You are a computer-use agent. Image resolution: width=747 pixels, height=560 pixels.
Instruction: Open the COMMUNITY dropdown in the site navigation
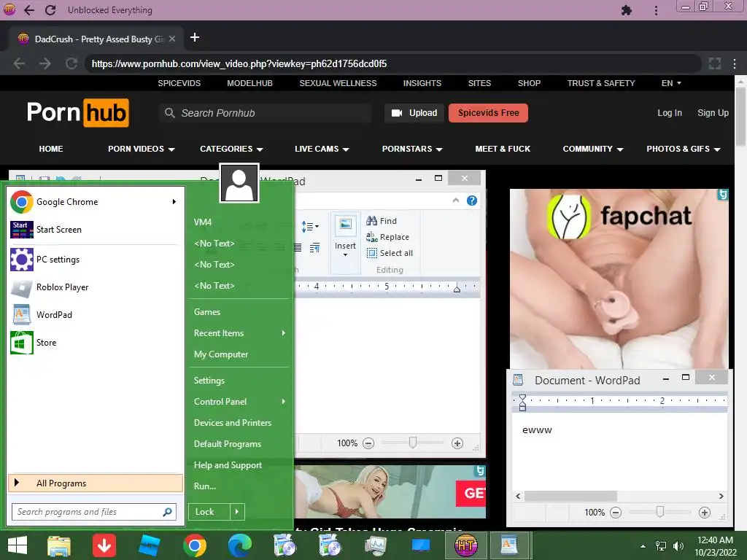coord(593,149)
